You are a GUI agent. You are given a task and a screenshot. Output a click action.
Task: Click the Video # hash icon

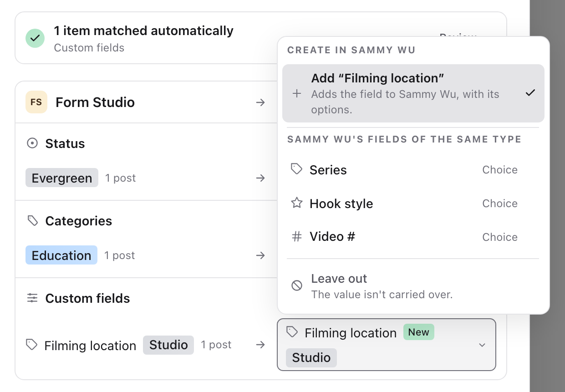(297, 237)
